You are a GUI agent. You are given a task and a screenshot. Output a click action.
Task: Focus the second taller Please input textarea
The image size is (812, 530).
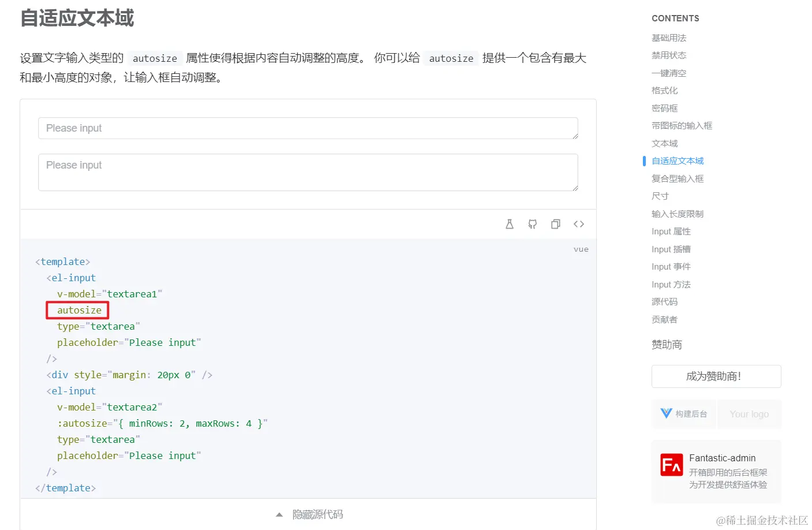[308, 172]
